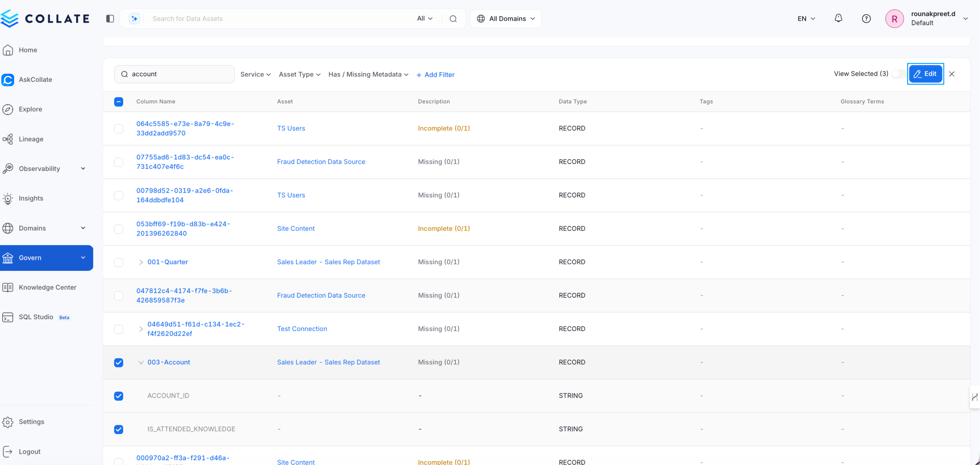Select the Explore icon in the sidebar
Screen dimensions: 980x465
pyautogui.click(x=8, y=109)
